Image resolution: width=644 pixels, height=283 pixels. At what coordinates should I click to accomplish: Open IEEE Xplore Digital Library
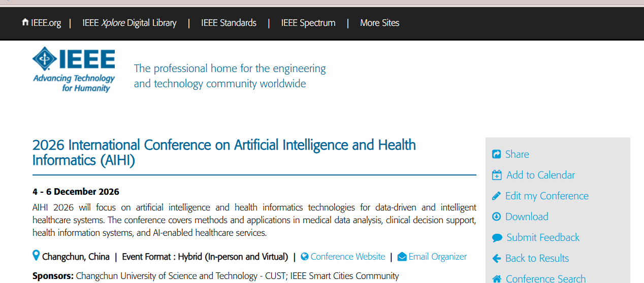[130, 23]
